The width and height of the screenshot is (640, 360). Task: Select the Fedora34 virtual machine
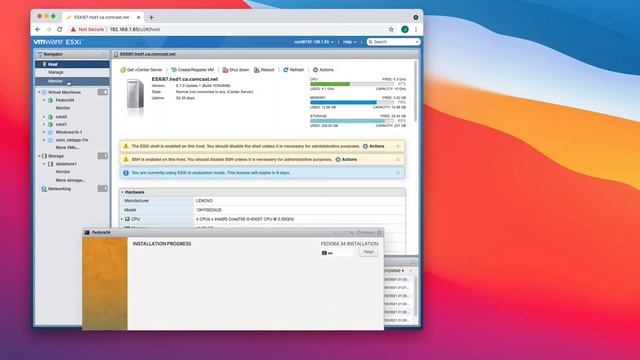tap(64, 100)
